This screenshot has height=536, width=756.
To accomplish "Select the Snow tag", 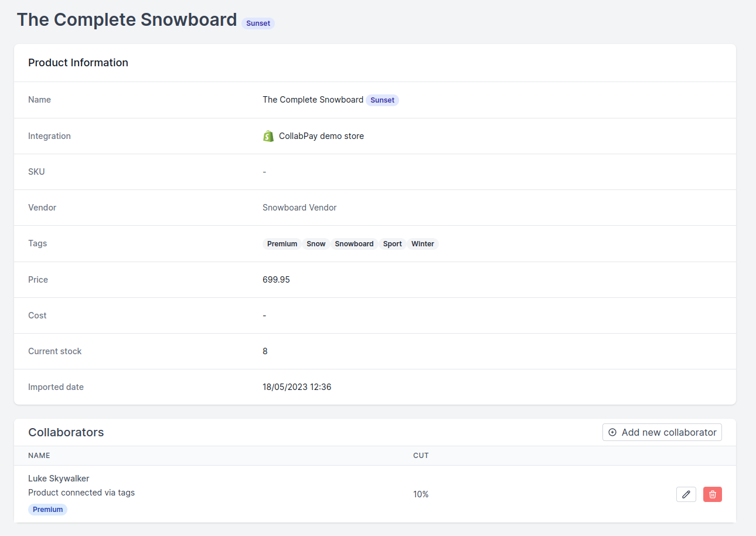I will (316, 244).
